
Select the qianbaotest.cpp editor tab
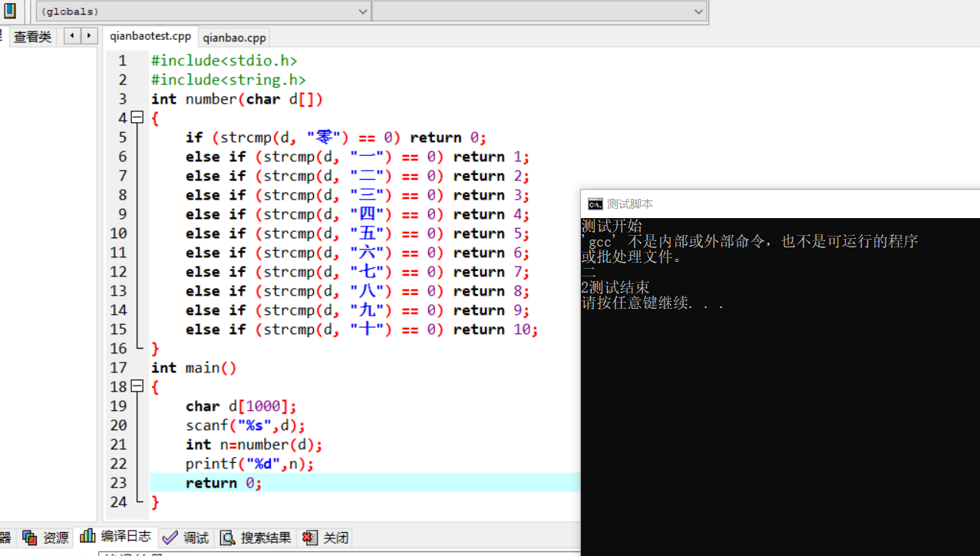click(x=150, y=36)
